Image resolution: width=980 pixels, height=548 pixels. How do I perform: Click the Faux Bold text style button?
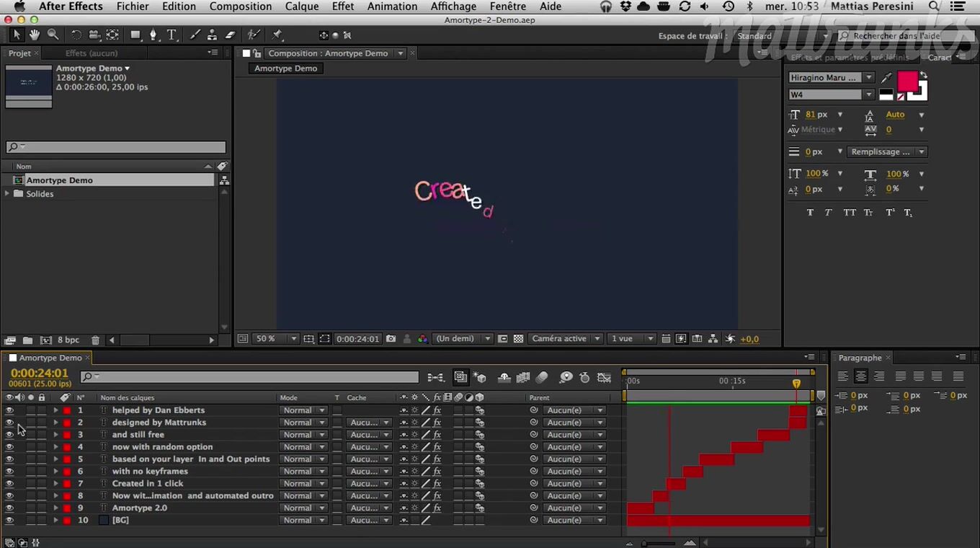point(810,213)
